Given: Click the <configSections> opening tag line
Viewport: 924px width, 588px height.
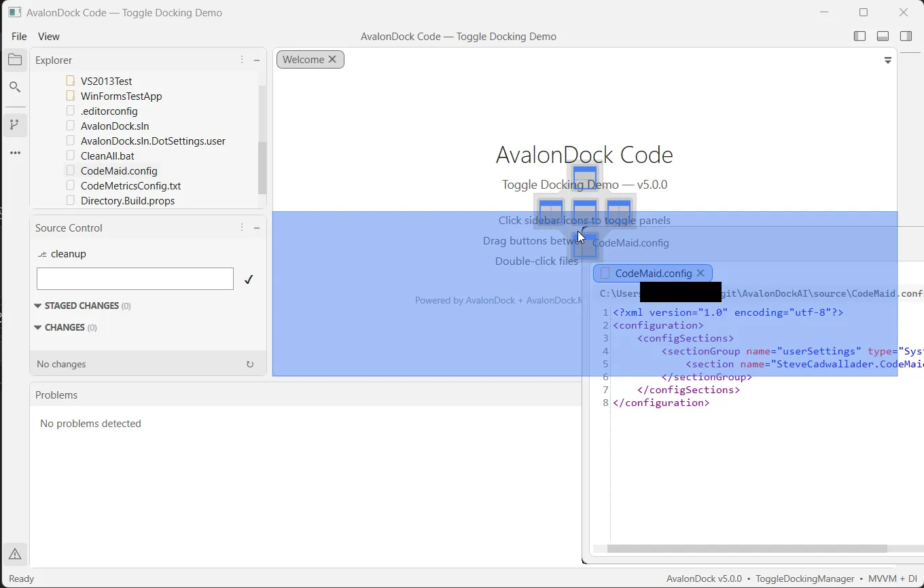Looking at the screenshot, I should click(x=686, y=338).
